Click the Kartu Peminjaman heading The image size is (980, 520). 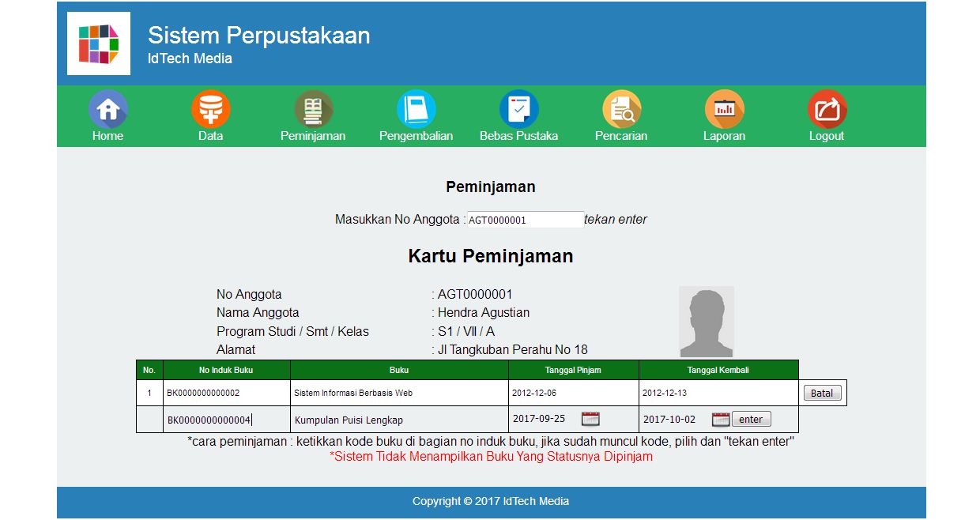491,257
